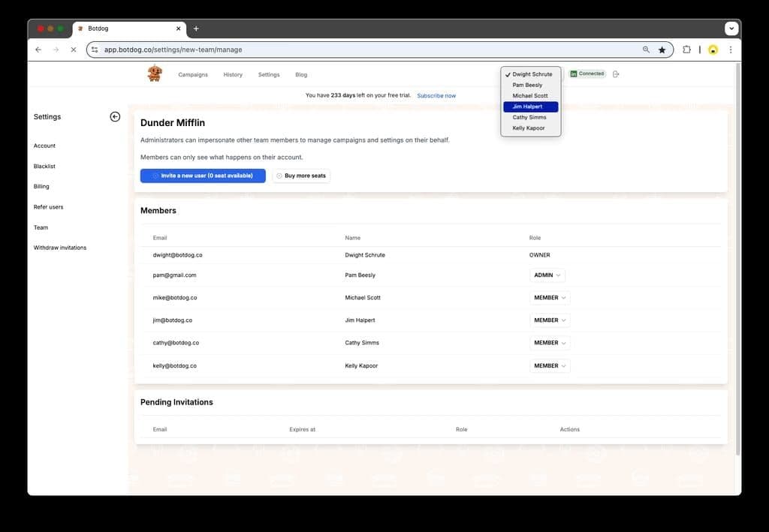Click the Buy more seats button
769x532 pixels.
pos(303,176)
